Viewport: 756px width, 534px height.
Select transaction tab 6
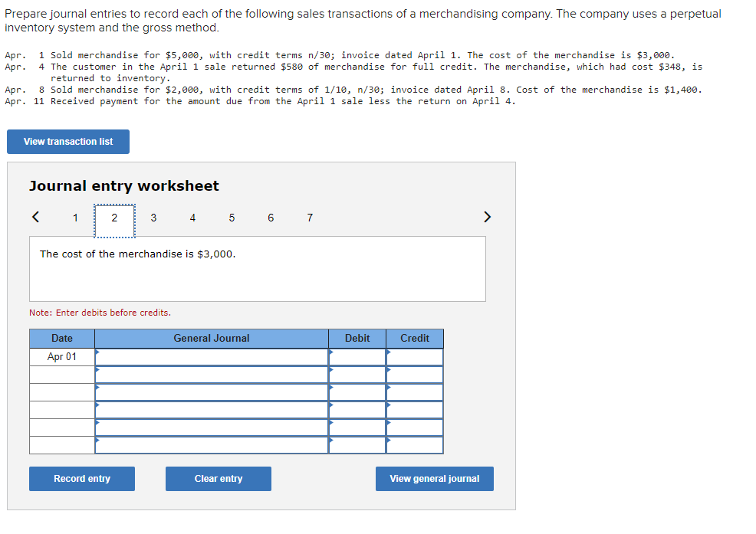pos(271,218)
